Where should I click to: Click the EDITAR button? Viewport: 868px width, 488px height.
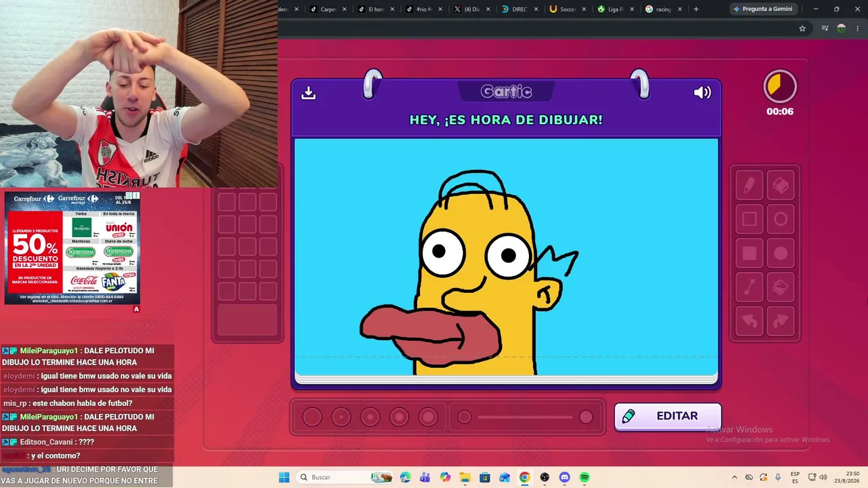coord(668,416)
